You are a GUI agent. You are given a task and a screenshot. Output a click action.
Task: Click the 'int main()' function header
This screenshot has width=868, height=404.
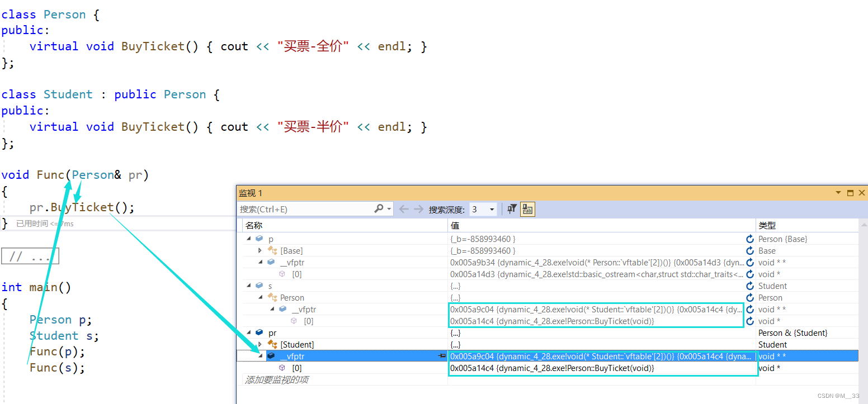36,287
